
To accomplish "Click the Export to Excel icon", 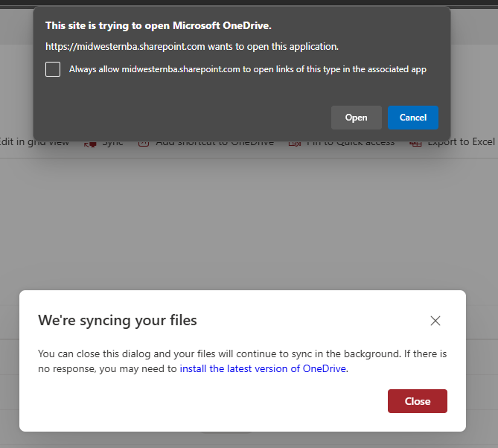I will tap(415, 142).
